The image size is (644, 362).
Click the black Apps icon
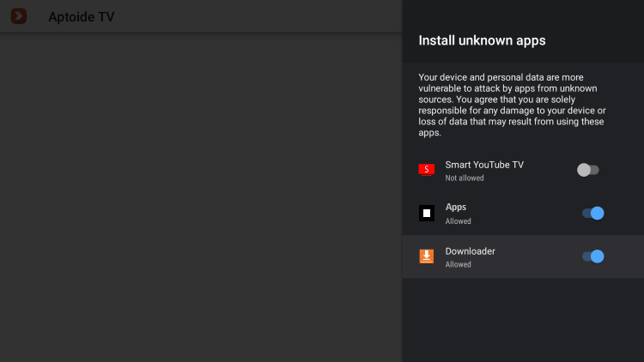(426, 213)
